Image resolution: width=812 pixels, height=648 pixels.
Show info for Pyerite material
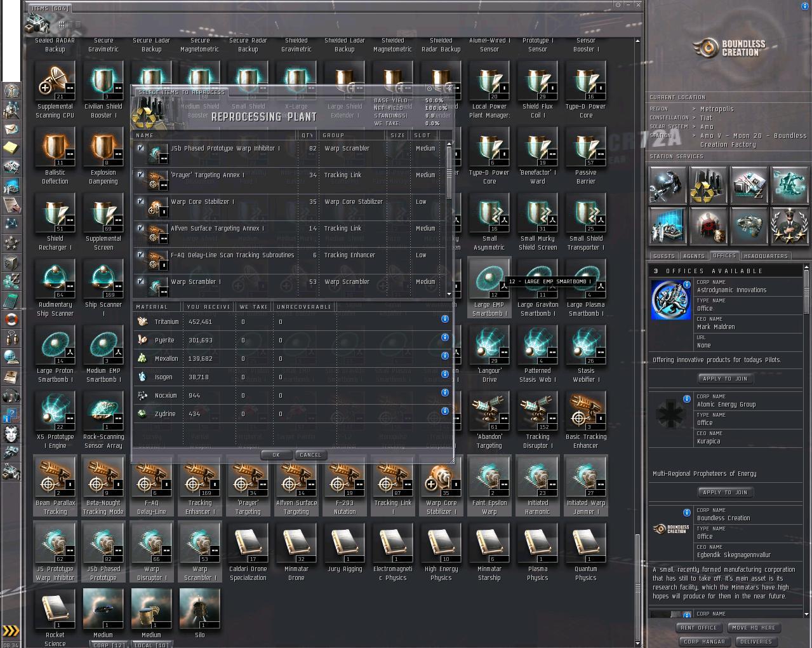click(x=445, y=337)
